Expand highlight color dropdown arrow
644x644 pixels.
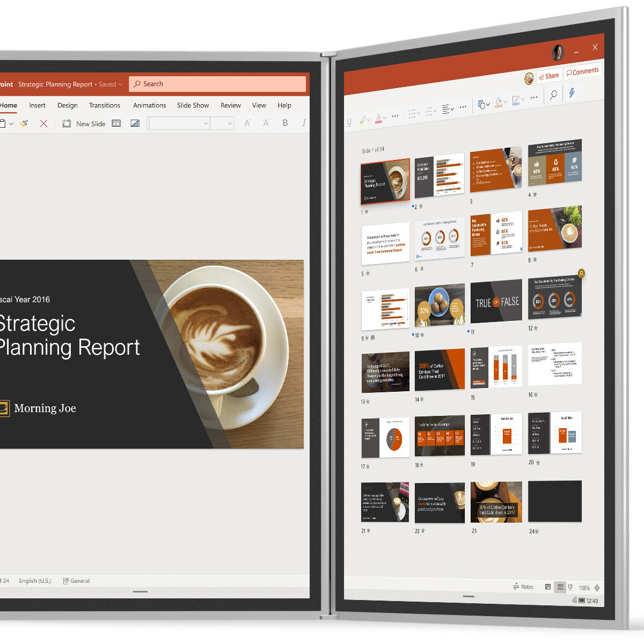370,119
